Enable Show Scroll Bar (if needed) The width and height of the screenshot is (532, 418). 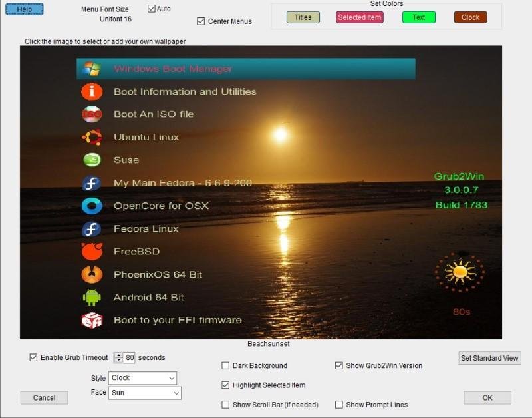tap(225, 405)
